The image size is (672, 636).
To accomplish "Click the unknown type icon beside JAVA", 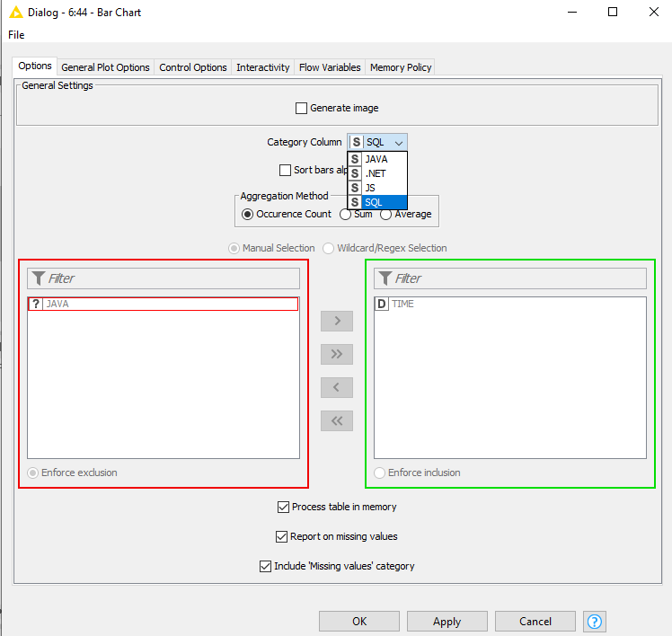I will pyautogui.click(x=36, y=304).
